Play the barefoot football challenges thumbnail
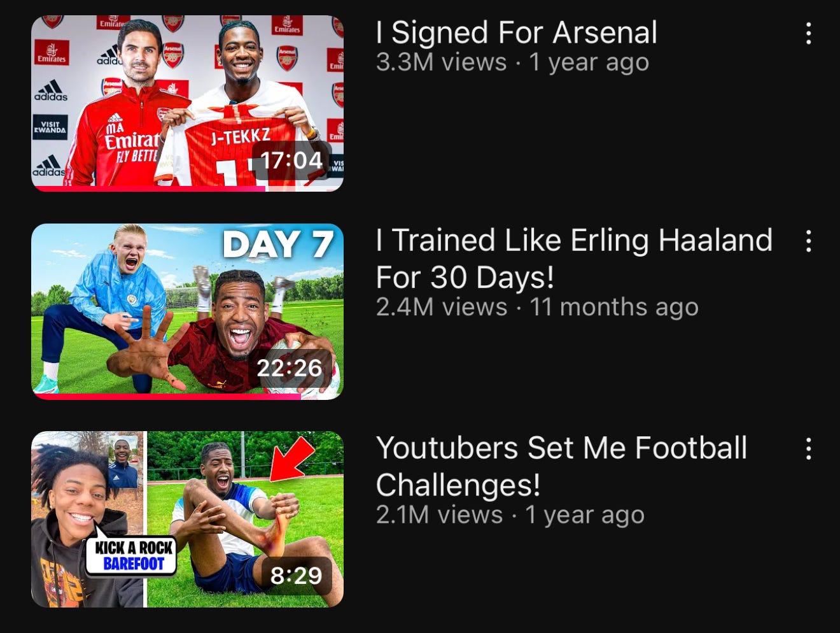Screen dimensions: 840x633 coord(187,519)
